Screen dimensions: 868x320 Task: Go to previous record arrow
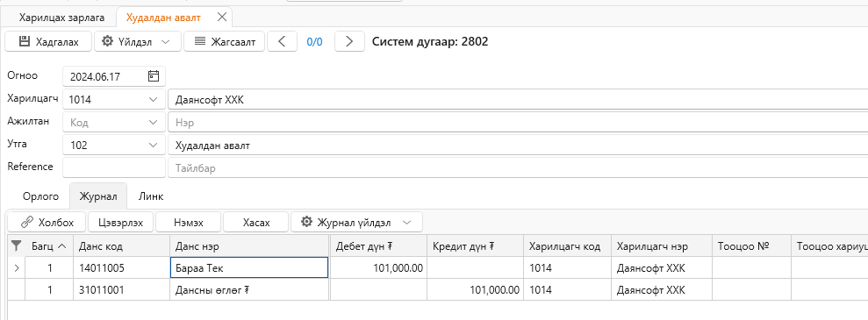click(x=282, y=41)
